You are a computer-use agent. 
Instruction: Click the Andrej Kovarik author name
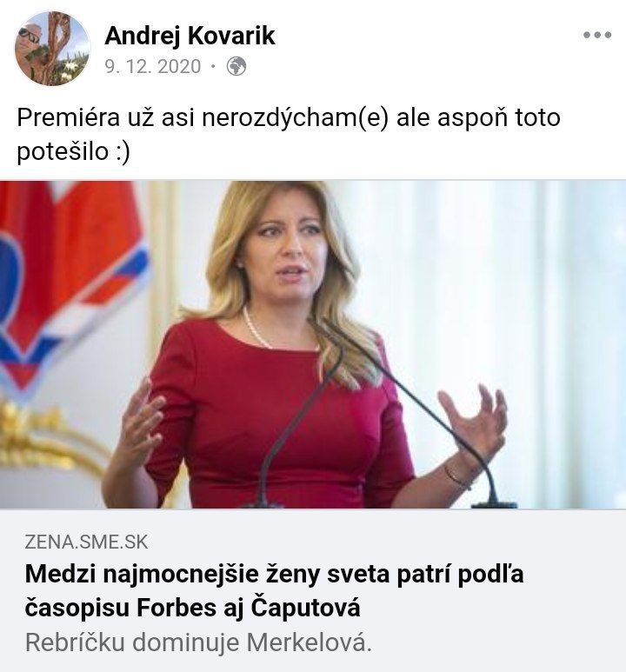click(x=190, y=35)
